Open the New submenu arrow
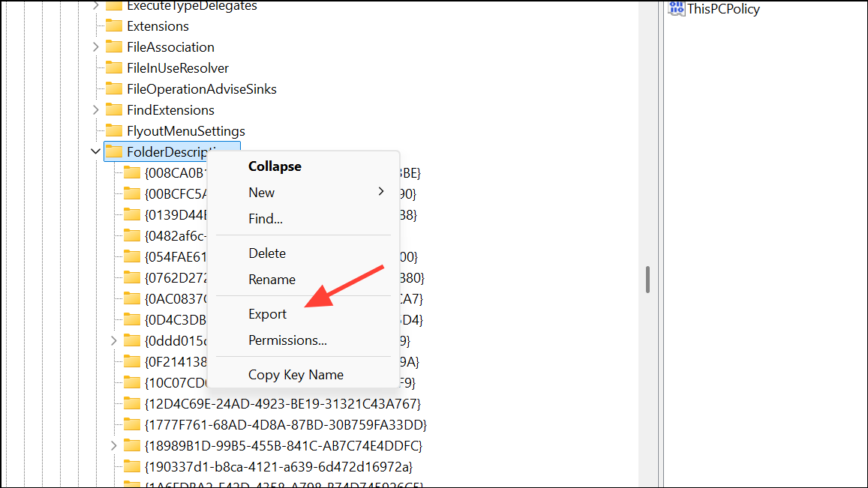 coord(381,192)
